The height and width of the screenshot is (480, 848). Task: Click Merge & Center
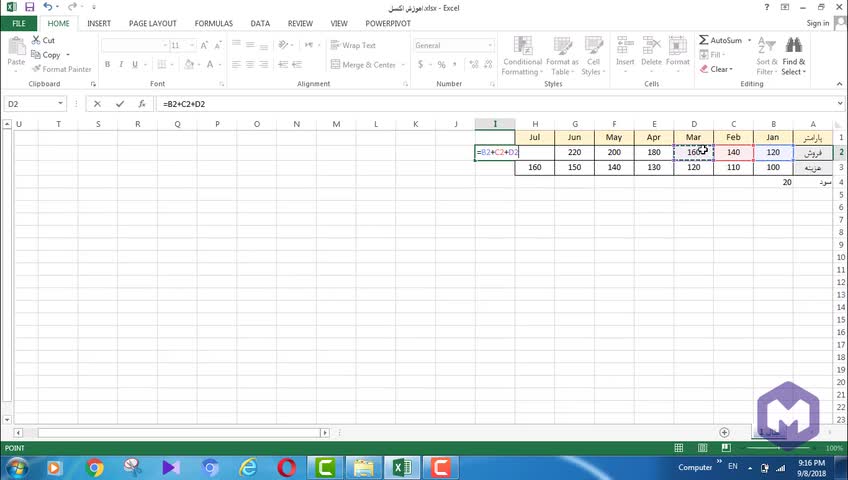pyautogui.click(x=363, y=64)
